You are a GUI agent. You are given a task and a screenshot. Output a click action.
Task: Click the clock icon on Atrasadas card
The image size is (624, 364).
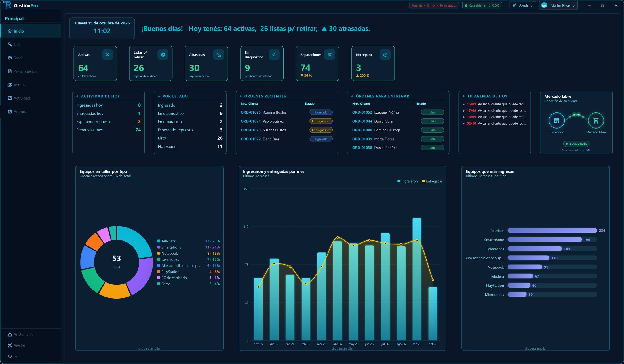[x=219, y=55]
